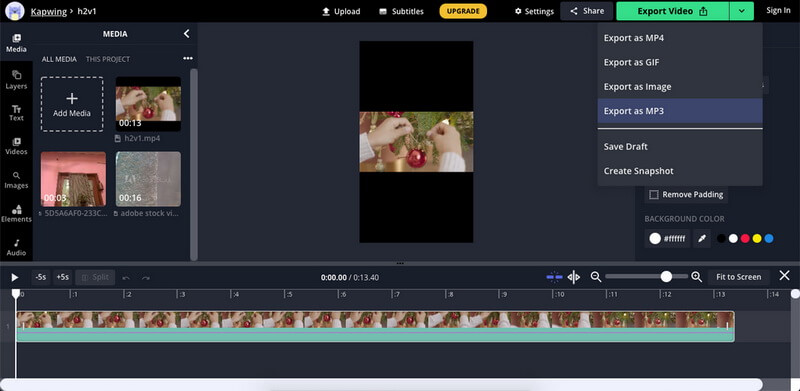Screen dimensions: 800x391
Task: Click the yellow UPGRADE button
Action: pyautogui.click(x=463, y=11)
